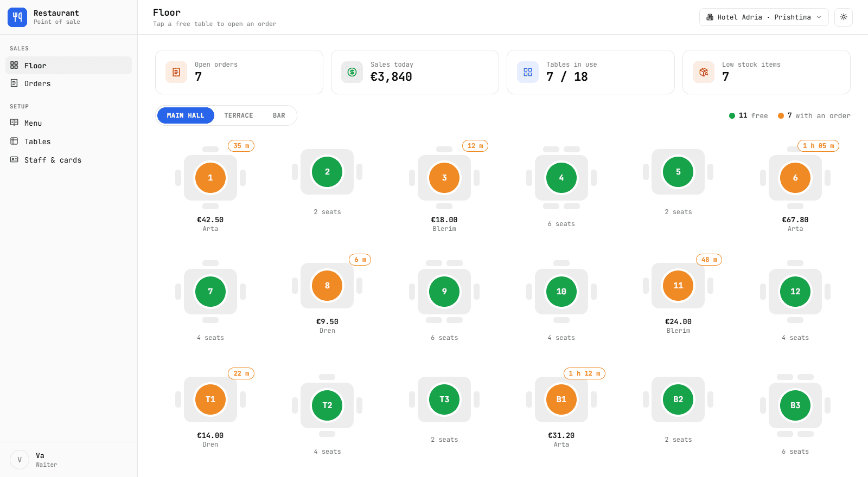Screen dimensions: 868x477
Task: Open occupied bar table B1
Action: click(561, 399)
